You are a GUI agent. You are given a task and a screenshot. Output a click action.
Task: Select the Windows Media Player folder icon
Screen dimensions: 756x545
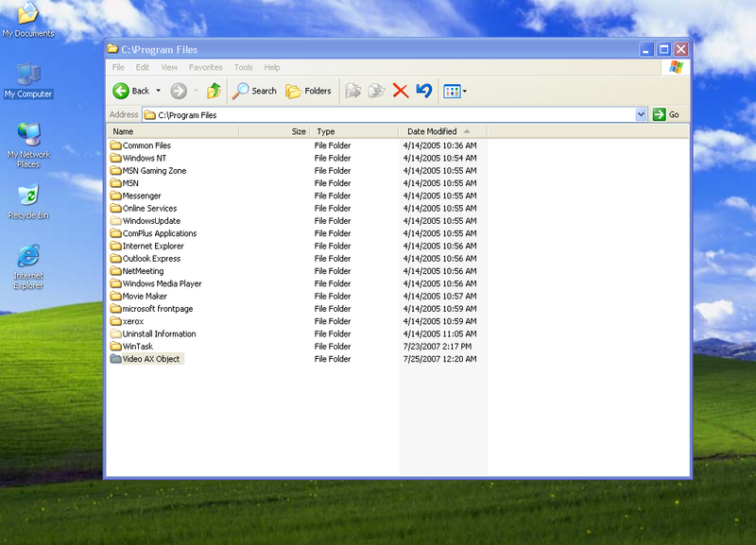115,282
